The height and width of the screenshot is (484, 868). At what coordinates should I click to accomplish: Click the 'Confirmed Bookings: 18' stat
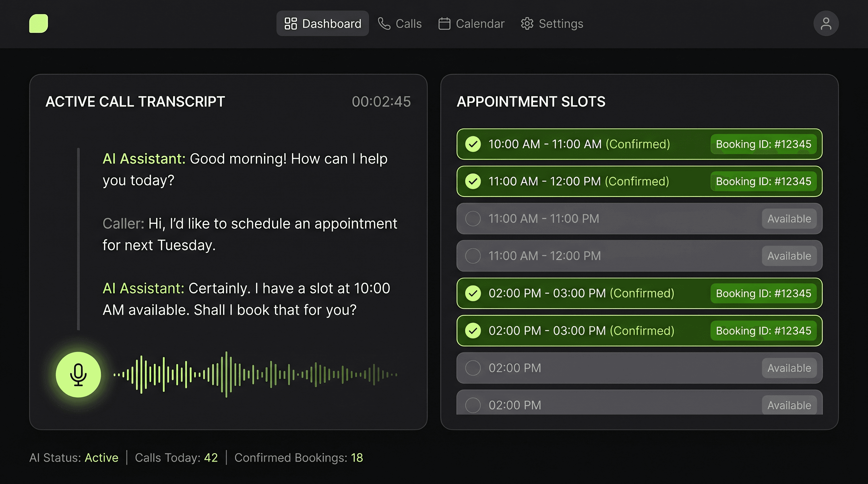[x=299, y=458]
